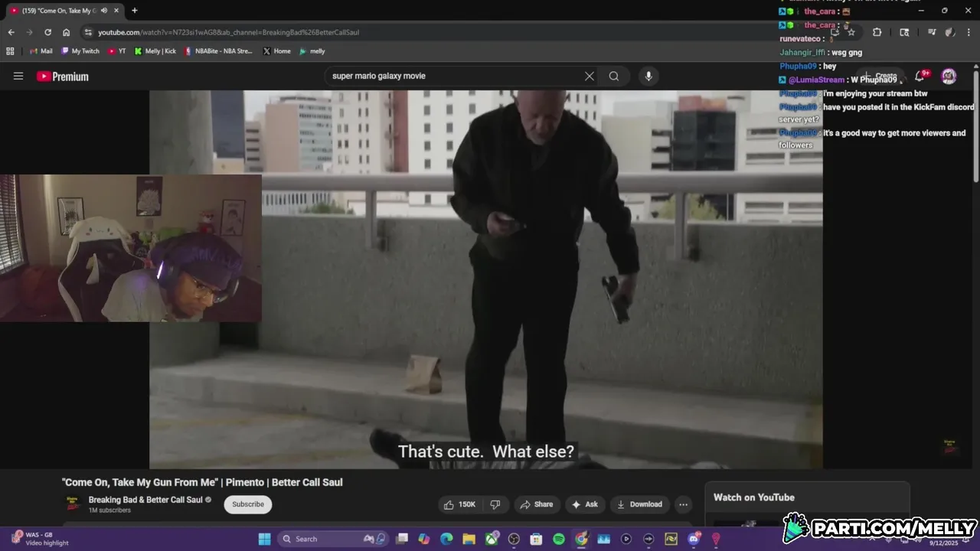Screen dimensions: 980x551
Task: Open the Breaking Bad channel avatar
Action: (73, 504)
